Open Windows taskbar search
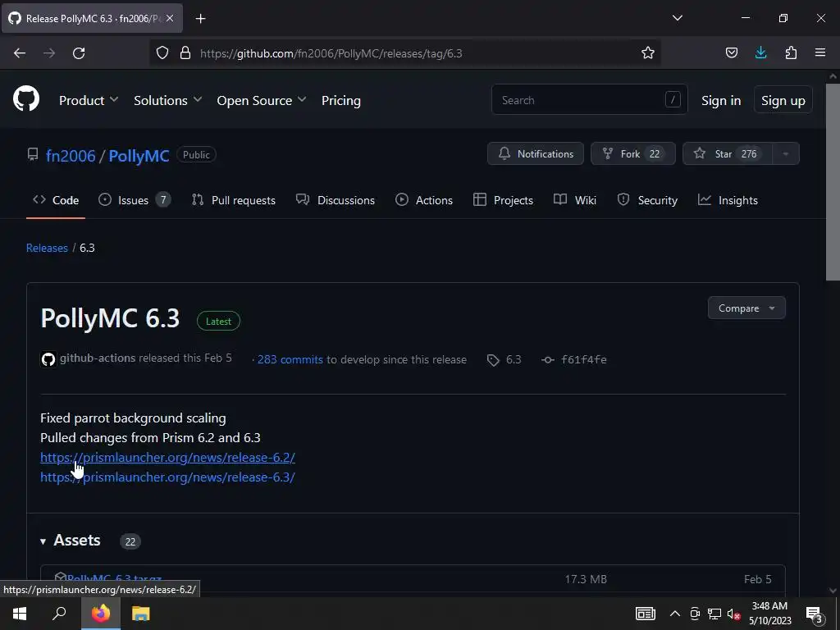This screenshot has height=630, width=840. coord(59,614)
